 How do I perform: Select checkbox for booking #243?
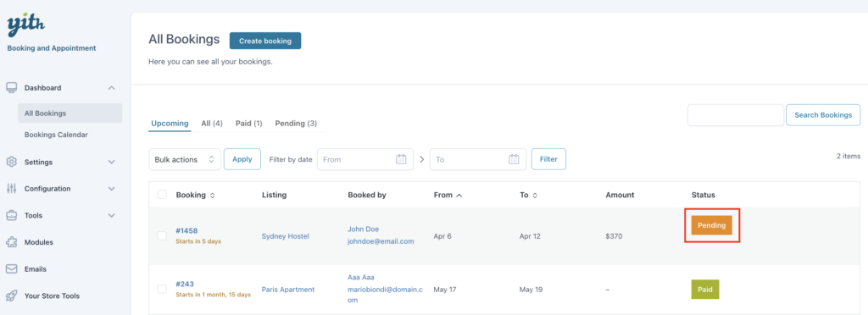(162, 289)
